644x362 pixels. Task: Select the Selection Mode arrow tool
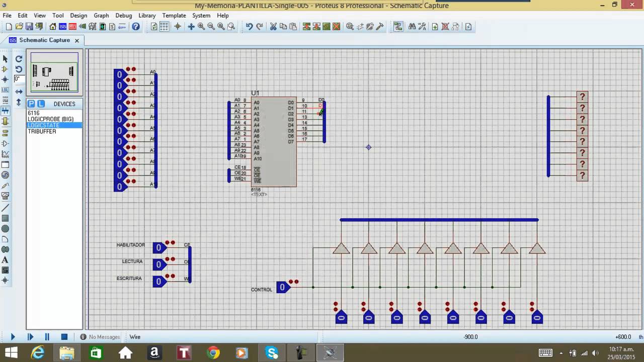pyautogui.click(x=6, y=59)
